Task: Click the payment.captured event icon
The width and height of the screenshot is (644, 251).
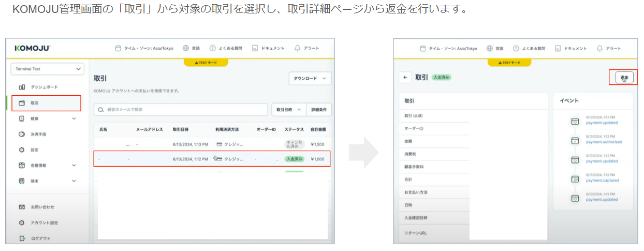Action: (x=575, y=179)
